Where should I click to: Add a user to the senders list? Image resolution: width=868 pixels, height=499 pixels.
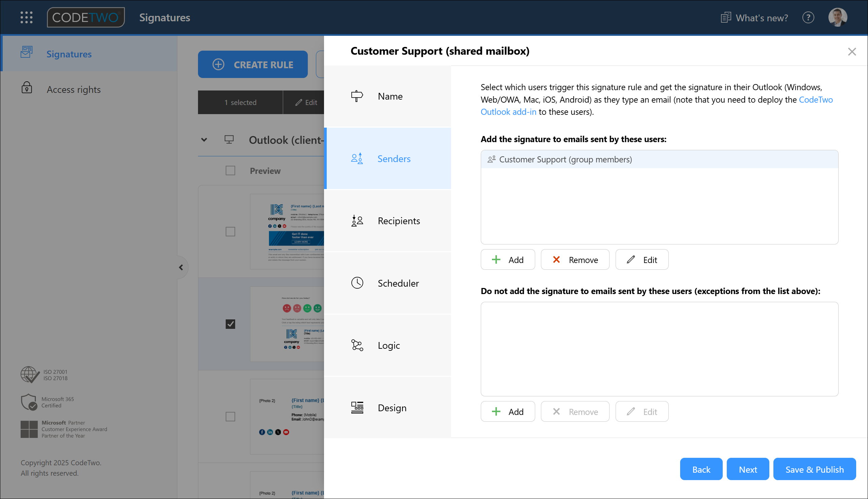507,260
